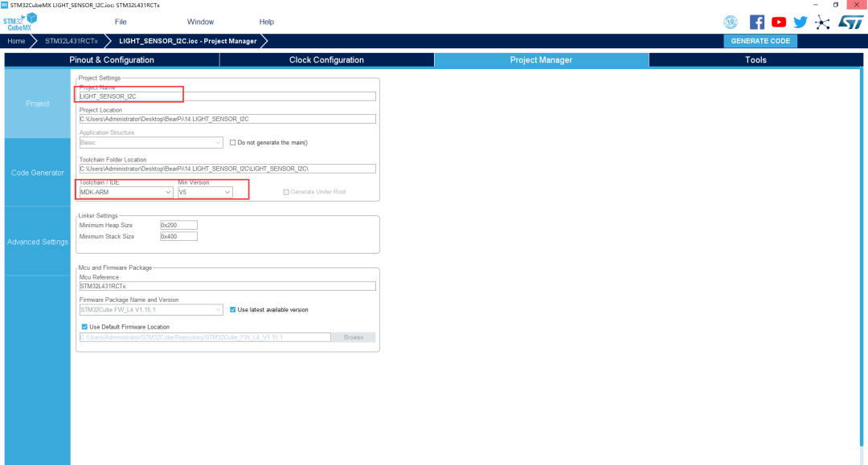Click the Browse firmware location button

353,337
